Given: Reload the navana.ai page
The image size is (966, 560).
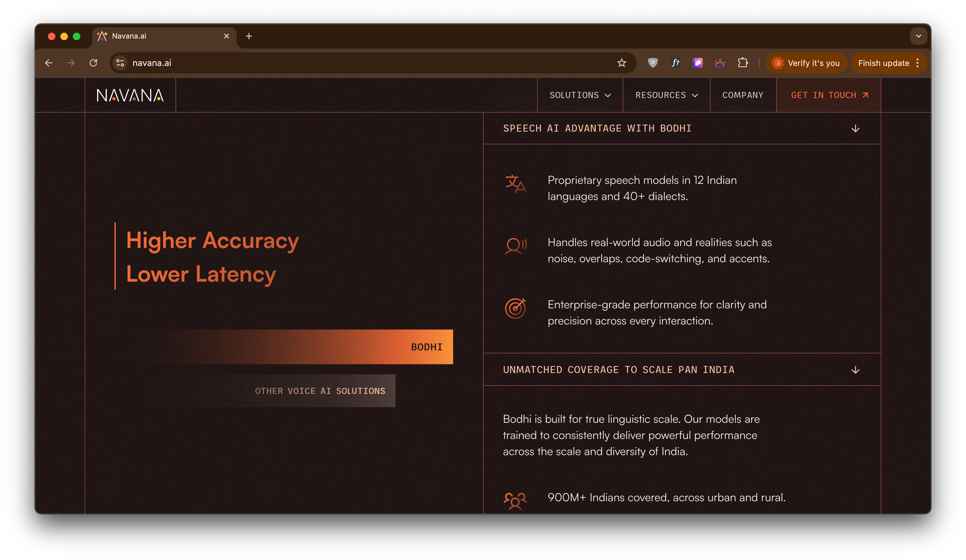Looking at the screenshot, I should (x=93, y=63).
